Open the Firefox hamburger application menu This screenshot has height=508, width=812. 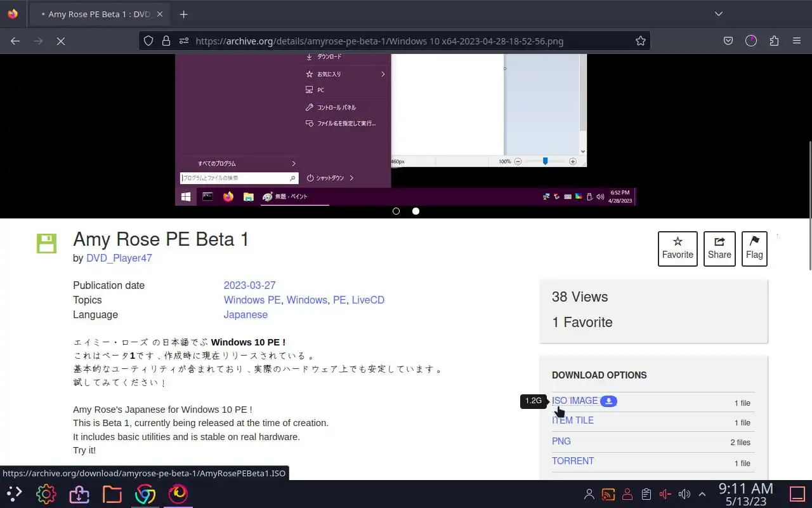797,41
